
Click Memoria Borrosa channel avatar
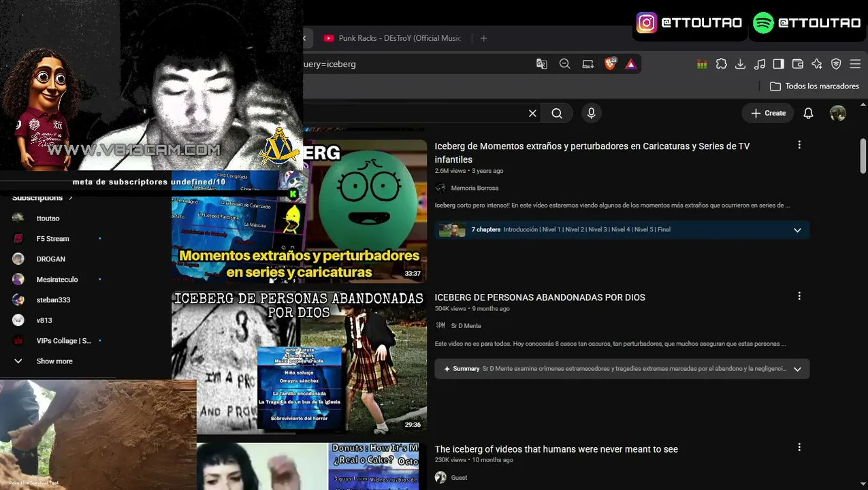point(440,188)
